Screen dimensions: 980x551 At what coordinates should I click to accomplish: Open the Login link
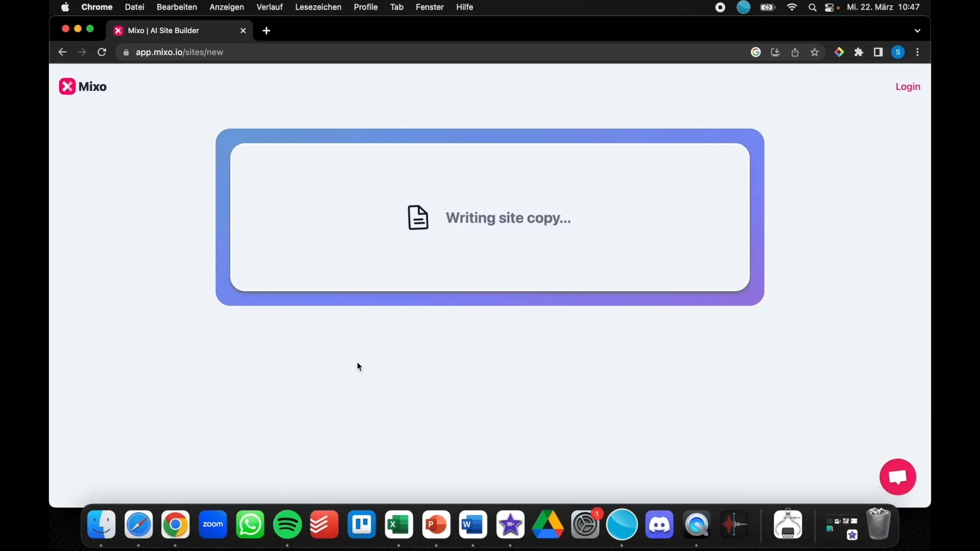(x=908, y=87)
